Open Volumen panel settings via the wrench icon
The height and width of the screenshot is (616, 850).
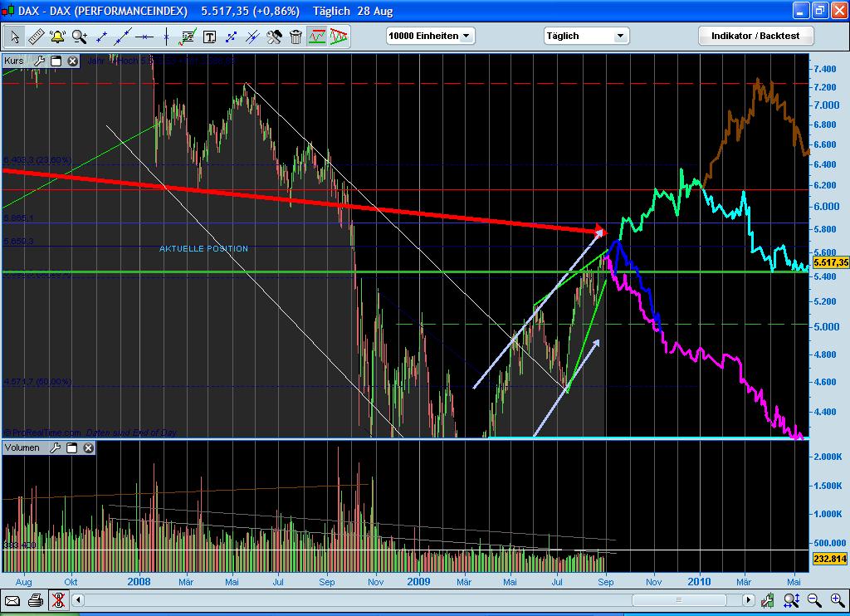pyautogui.click(x=55, y=447)
